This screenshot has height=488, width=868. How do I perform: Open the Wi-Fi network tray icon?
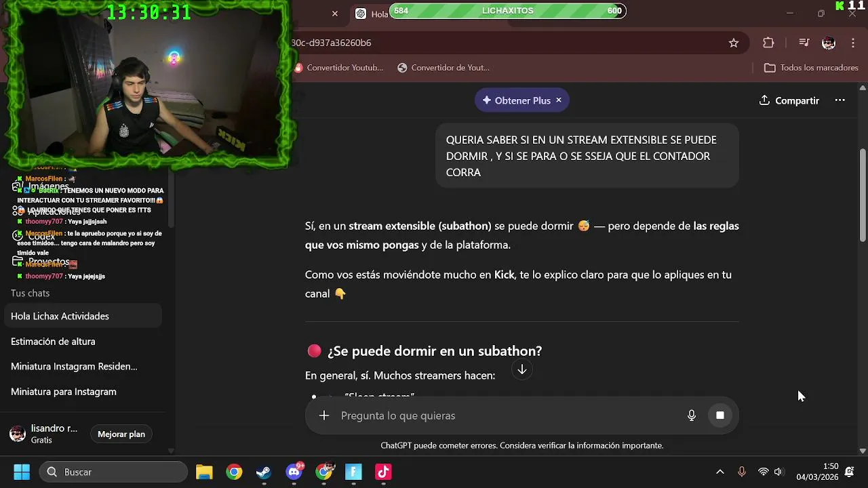pyautogui.click(x=763, y=472)
